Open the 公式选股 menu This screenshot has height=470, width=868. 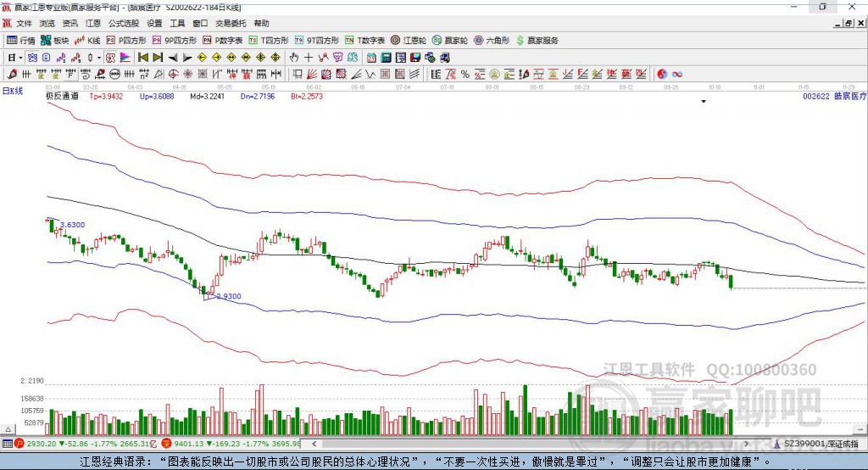click(x=124, y=23)
